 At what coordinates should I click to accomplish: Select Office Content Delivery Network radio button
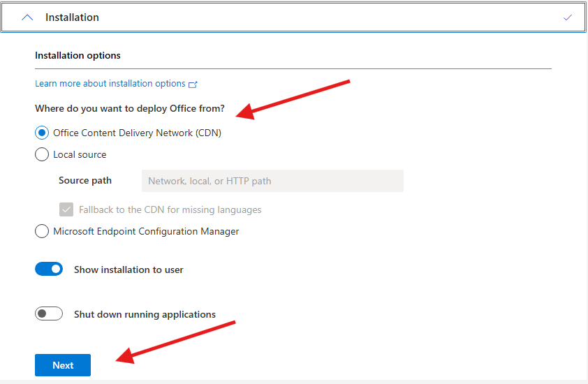pos(42,133)
